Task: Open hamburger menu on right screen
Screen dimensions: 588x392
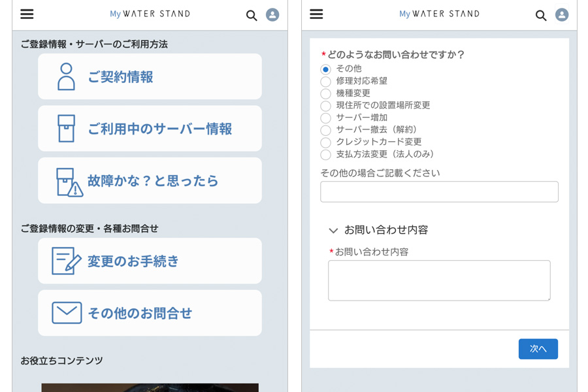Action: (316, 14)
